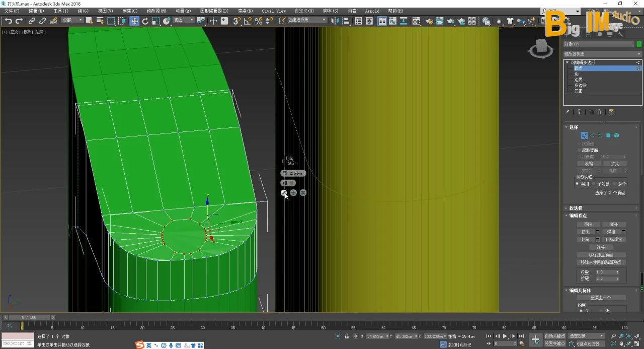Open the modifier list dropdown
This screenshot has width=644, height=349.
(x=602, y=54)
